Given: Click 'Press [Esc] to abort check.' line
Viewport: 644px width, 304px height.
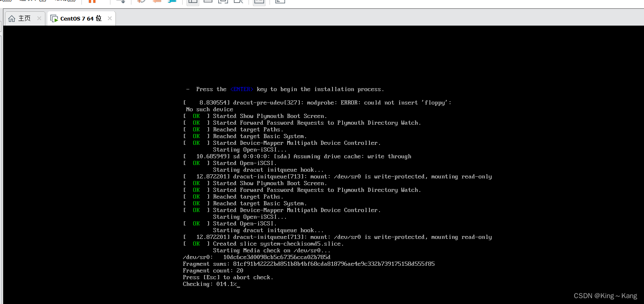Looking at the screenshot, I should point(228,277).
